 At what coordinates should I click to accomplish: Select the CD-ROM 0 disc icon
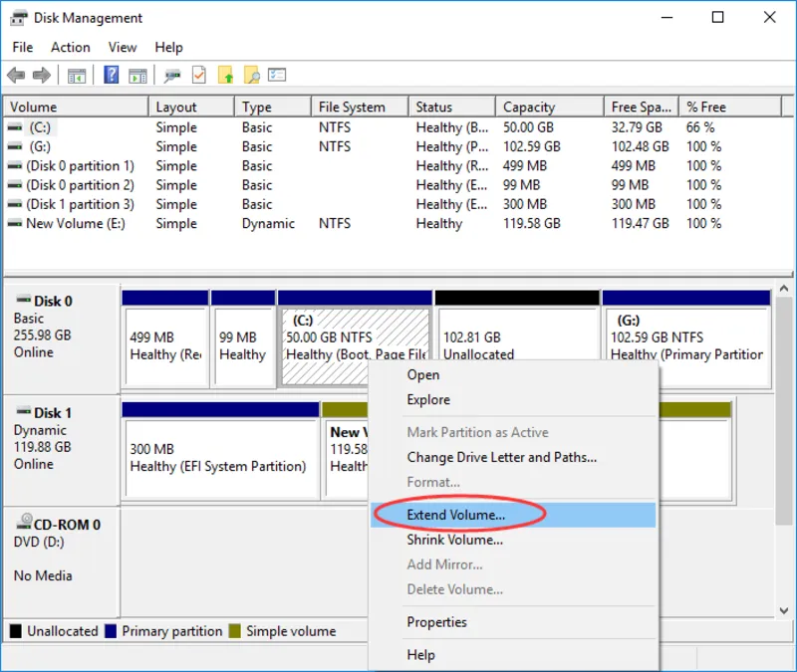point(25,520)
